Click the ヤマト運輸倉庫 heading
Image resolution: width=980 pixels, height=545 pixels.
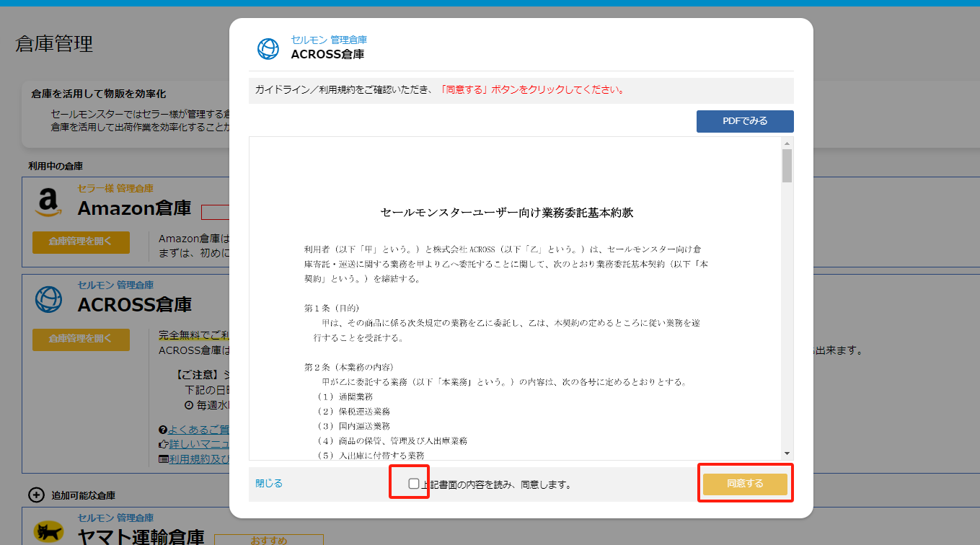pyautogui.click(x=141, y=536)
